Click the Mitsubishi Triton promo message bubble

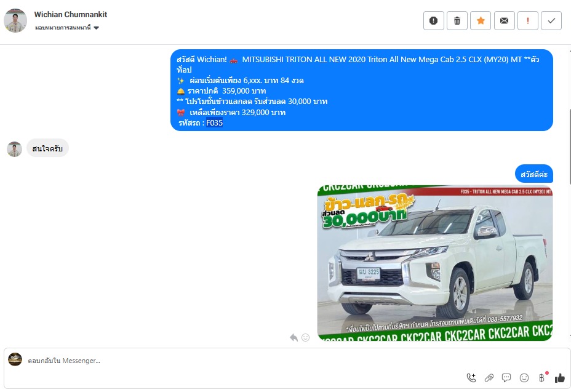pos(362,90)
